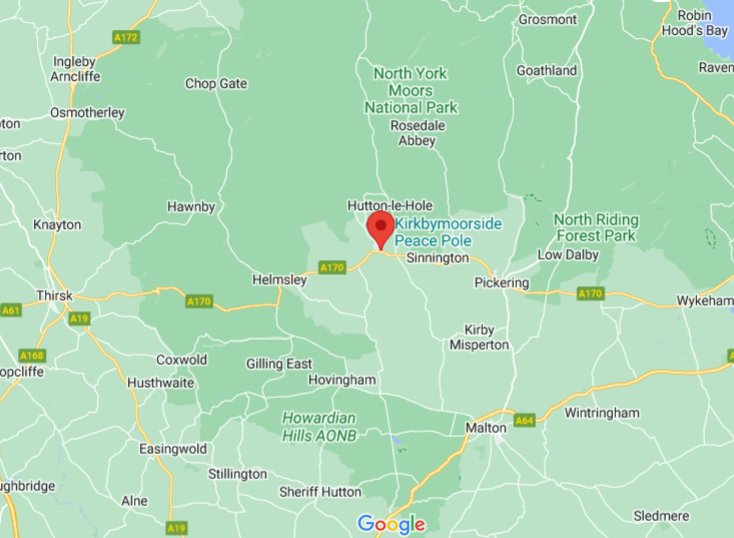Click North Riding Forest Park label

[596, 228]
